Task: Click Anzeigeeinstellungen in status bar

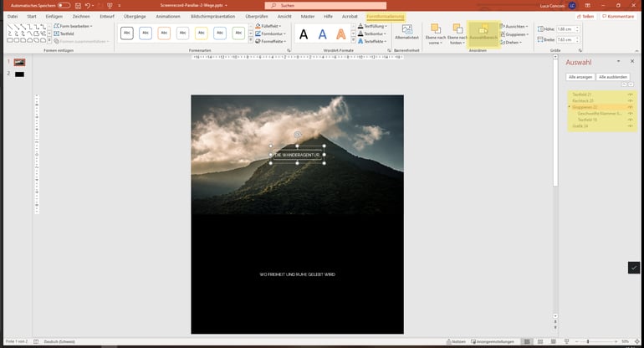Action: [x=493, y=342]
